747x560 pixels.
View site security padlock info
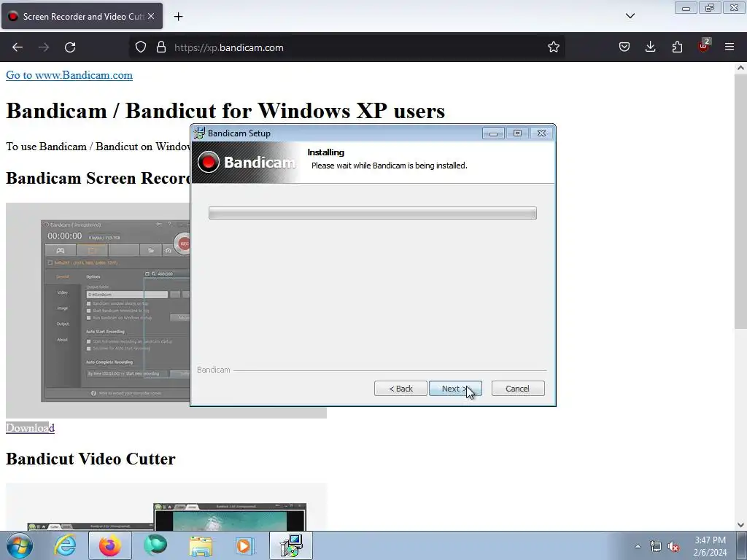coord(161,47)
